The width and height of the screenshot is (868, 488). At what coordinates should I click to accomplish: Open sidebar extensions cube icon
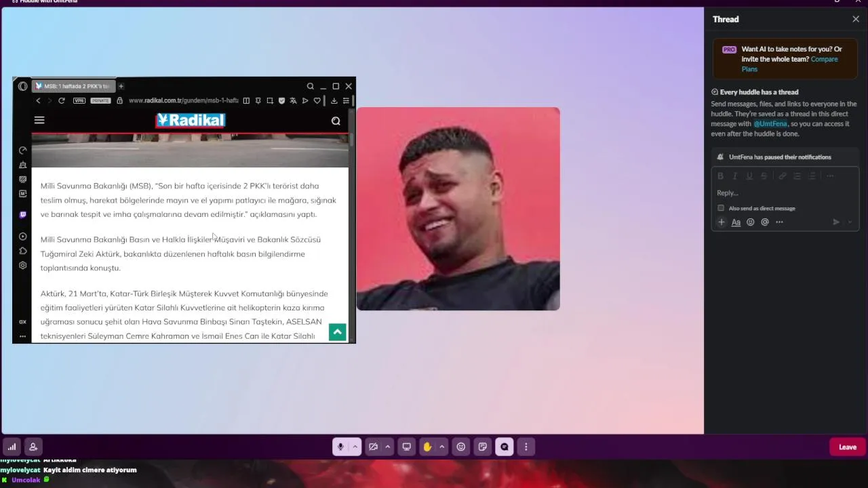pos(22,251)
